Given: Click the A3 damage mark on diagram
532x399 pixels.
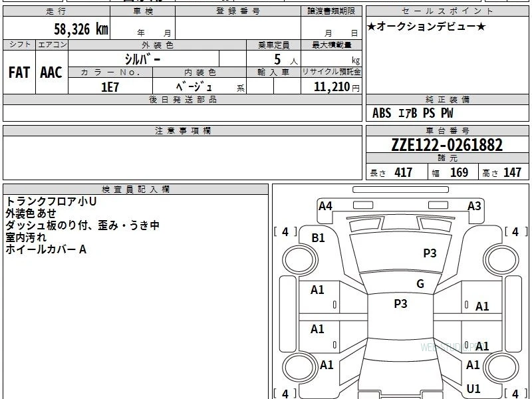Looking at the screenshot, I should (474, 206).
